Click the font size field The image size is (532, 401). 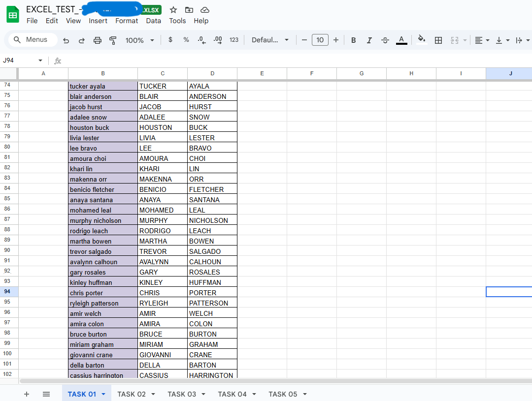coord(320,40)
